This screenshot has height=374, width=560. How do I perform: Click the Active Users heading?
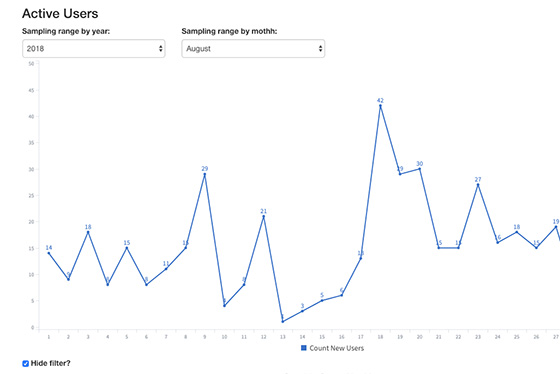tap(60, 14)
